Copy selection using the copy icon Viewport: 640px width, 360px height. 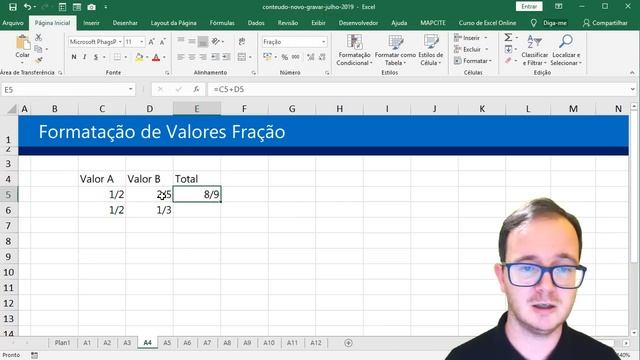click(38, 49)
